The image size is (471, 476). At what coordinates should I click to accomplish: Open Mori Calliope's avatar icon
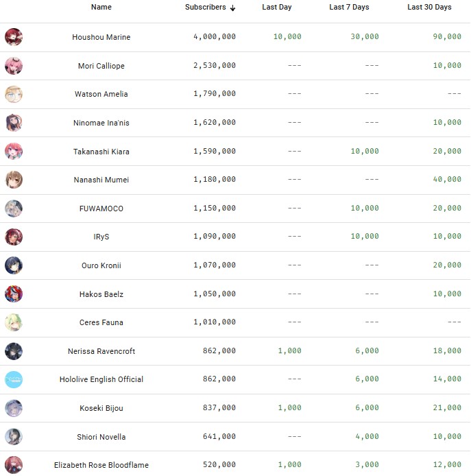click(x=14, y=66)
